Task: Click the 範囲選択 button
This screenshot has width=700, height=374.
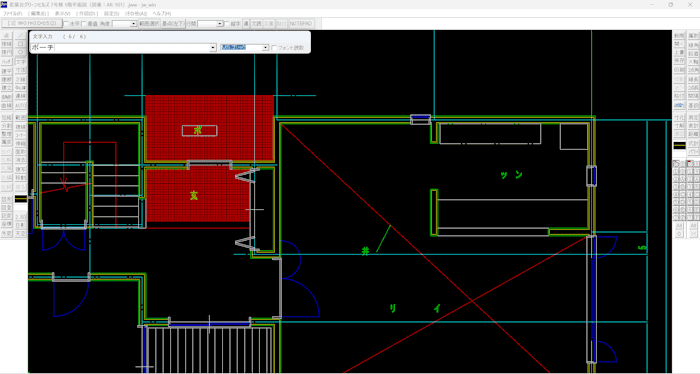Action: click(149, 24)
